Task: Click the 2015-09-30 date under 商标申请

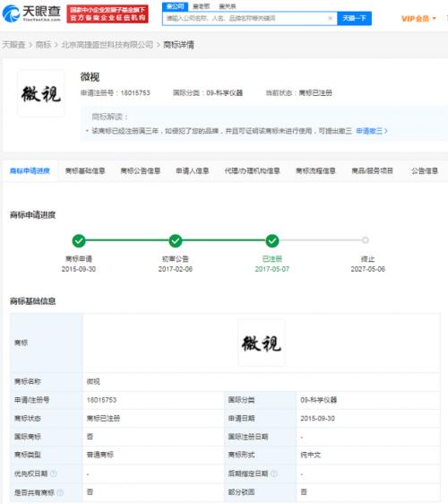Action: pyautogui.click(x=79, y=269)
